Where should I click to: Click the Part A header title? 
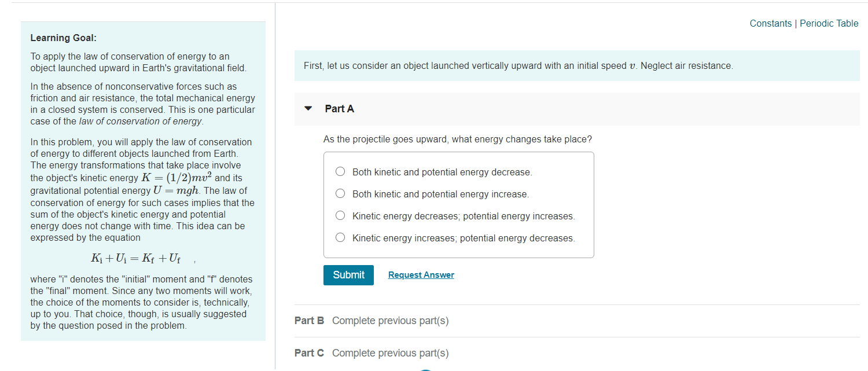coord(340,108)
